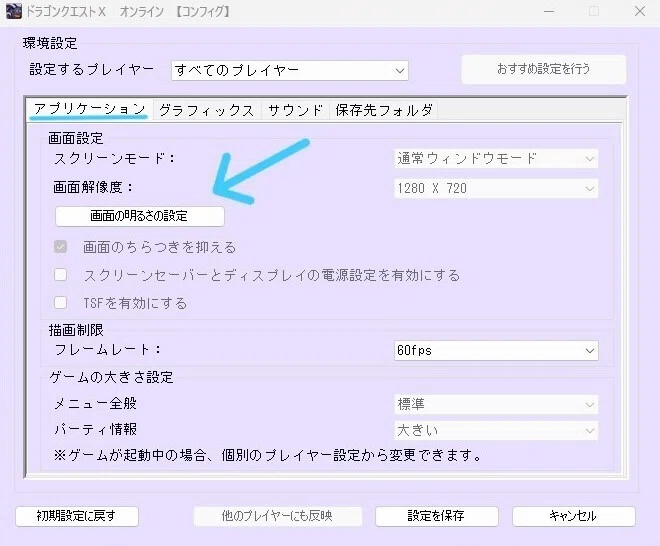Click the 画面の明るさの設定 button

pyautogui.click(x=140, y=216)
